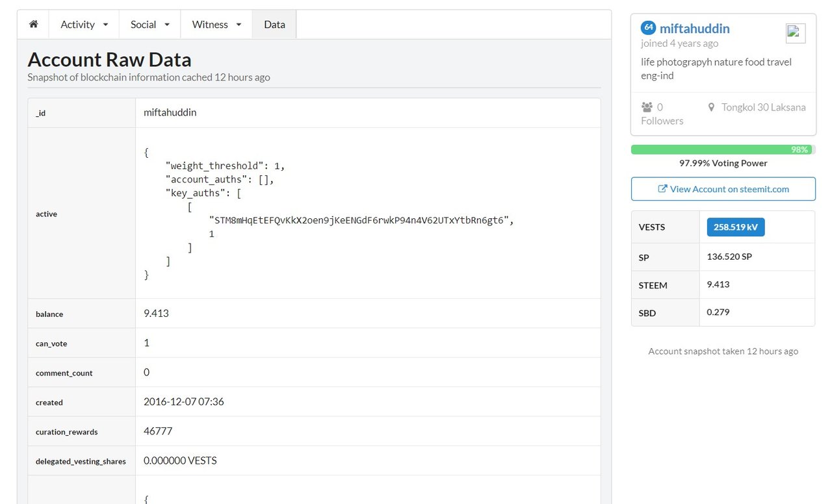The image size is (832, 504).
Task: Select the STEEM value 9.413 in sidebar
Action: click(718, 284)
